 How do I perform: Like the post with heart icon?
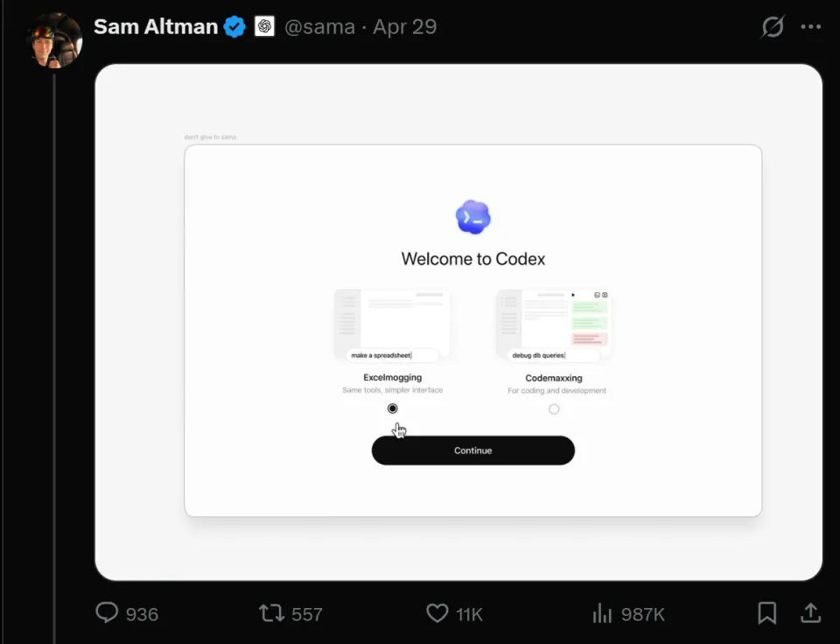point(437,612)
